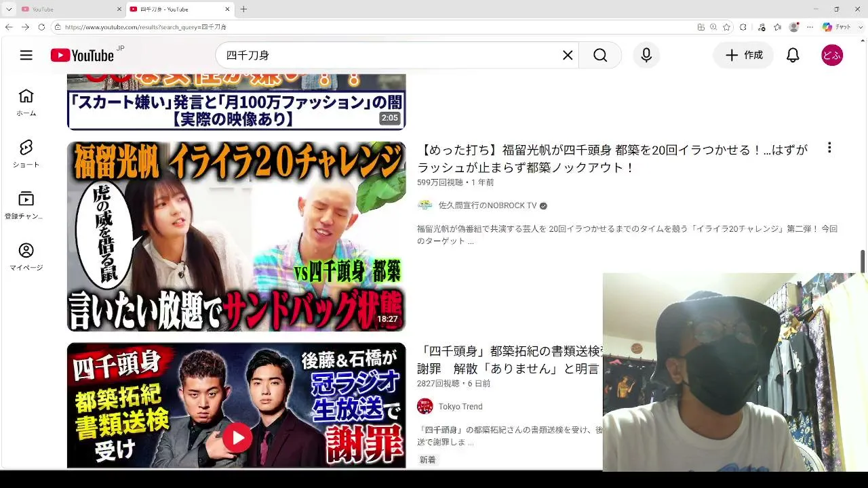Open the 福留光帆 イライラ20チャレンジ video title

tap(613, 159)
